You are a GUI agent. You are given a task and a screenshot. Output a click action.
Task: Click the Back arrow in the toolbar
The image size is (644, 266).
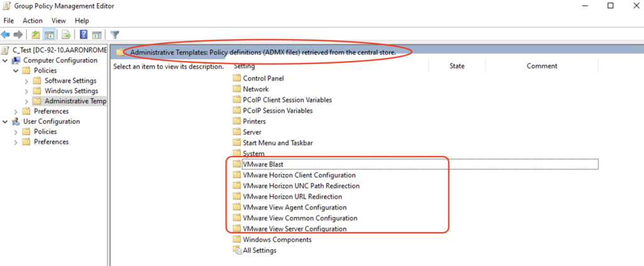pos(6,35)
